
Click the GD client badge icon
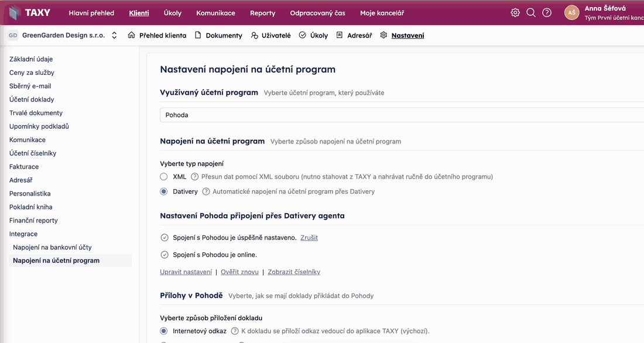pos(13,35)
